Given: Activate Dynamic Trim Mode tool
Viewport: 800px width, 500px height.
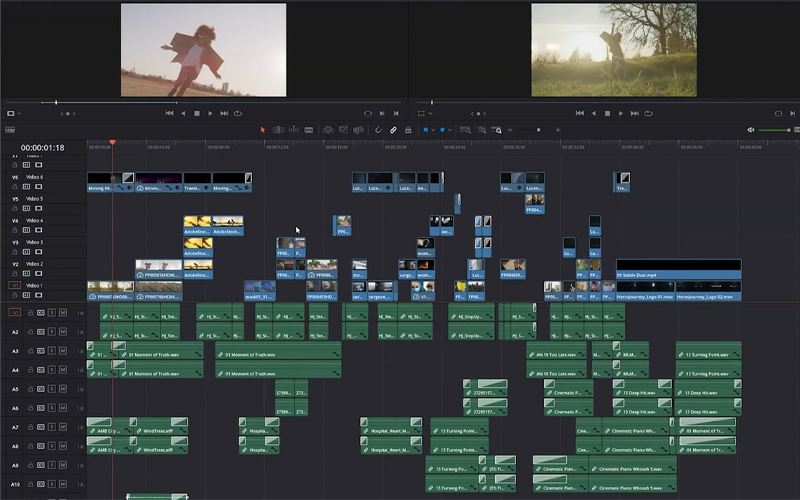Looking at the screenshot, I should pyautogui.click(x=294, y=130).
